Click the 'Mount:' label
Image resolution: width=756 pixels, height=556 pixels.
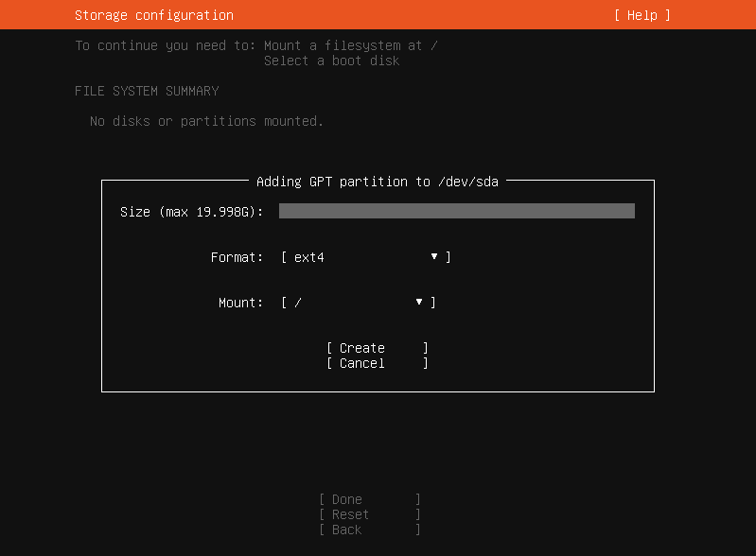point(240,303)
